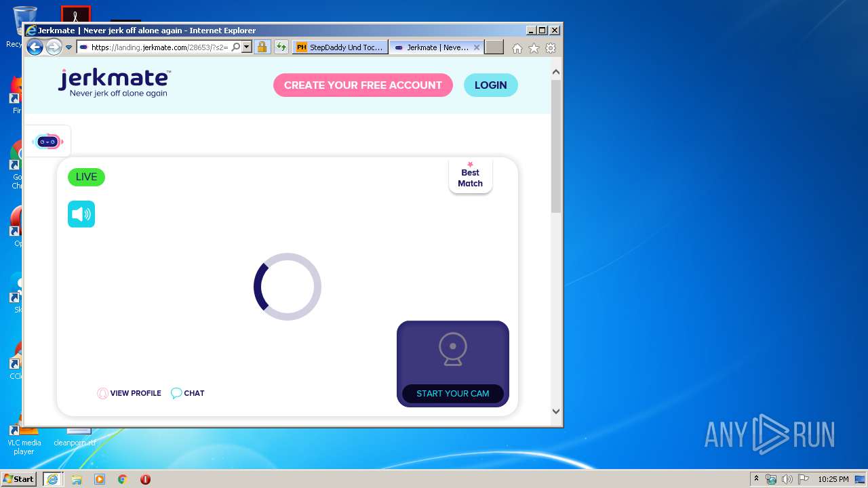868x488 pixels.
Task: Click CREATE YOUR FREE ACCOUNT button
Action: [363, 85]
